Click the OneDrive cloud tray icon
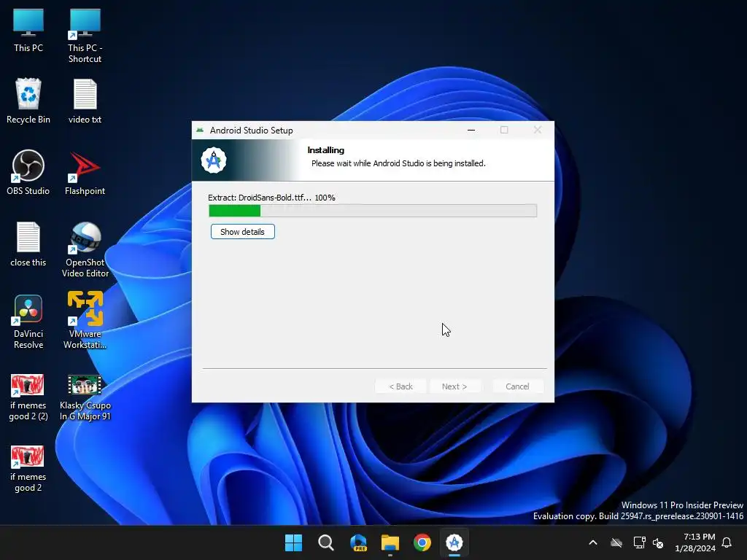The image size is (747, 560). point(616,542)
